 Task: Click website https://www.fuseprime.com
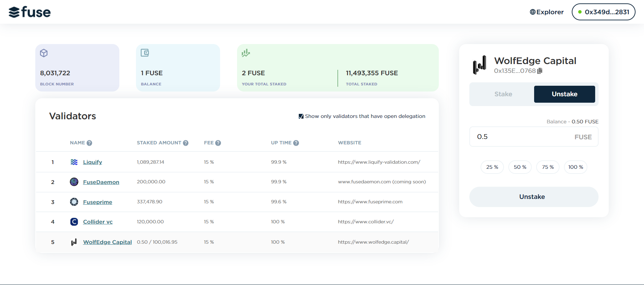(370, 202)
